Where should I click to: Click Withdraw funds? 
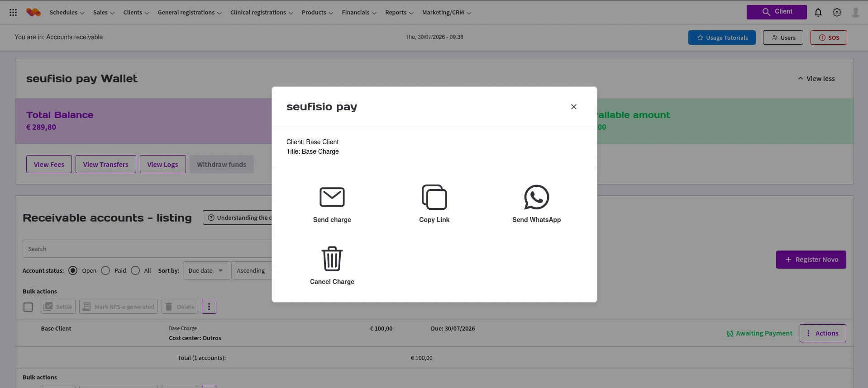click(222, 164)
